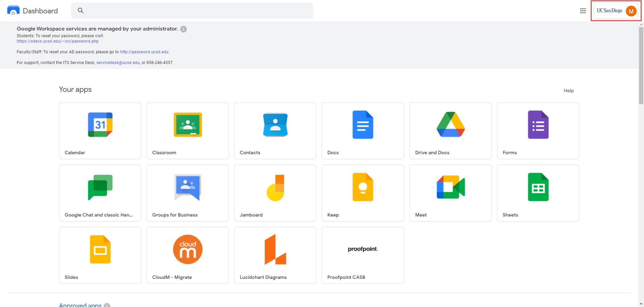Open the Lucidchart Diagrams icon
The image size is (644, 307).
(x=275, y=249)
